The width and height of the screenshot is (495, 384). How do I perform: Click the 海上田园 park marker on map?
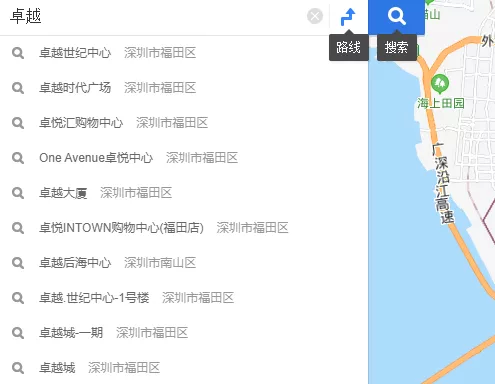click(x=440, y=83)
